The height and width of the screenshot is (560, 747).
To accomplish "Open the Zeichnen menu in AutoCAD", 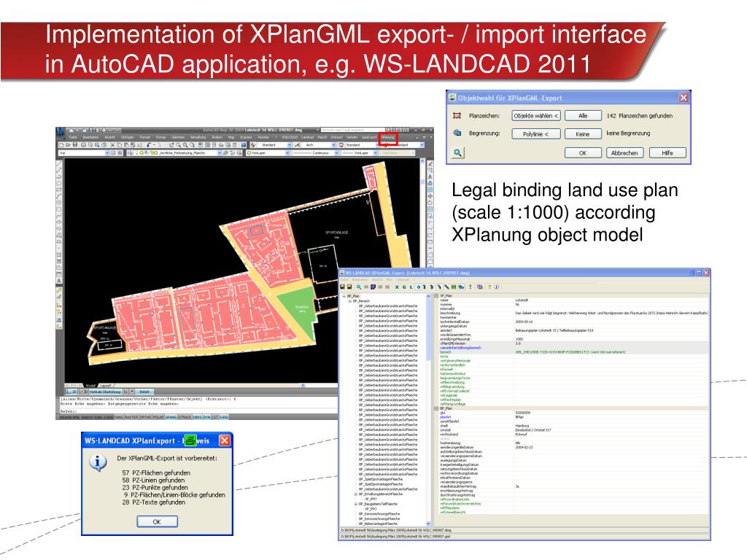I will (178, 137).
